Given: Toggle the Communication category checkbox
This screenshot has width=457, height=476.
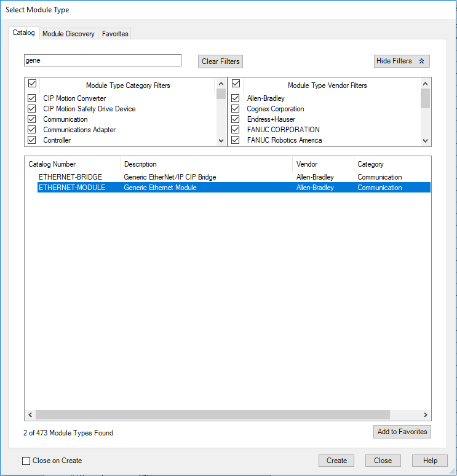Looking at the screenshot, I should 32,119.
